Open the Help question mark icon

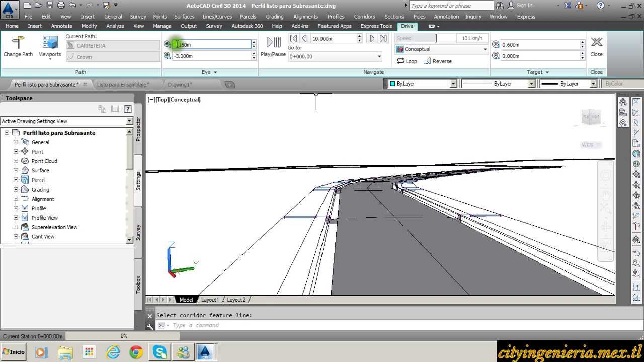pyautogui.click(x=600, y=5)
